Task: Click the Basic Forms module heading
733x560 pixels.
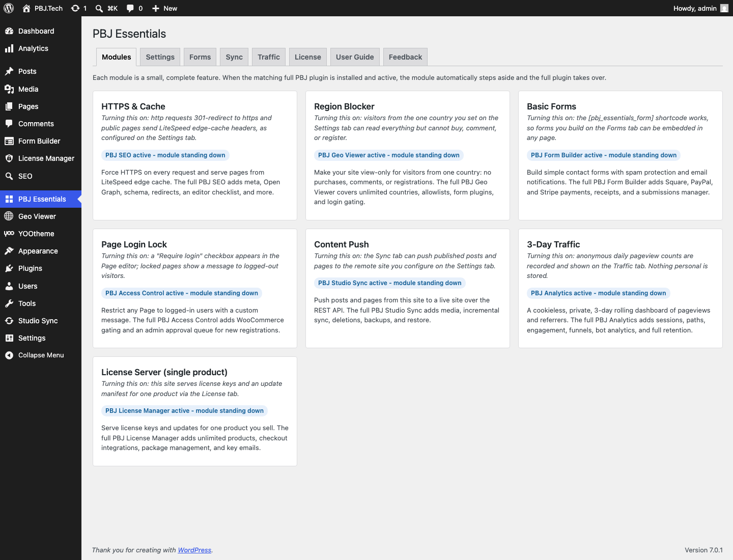Action: [x=551, y=106]
